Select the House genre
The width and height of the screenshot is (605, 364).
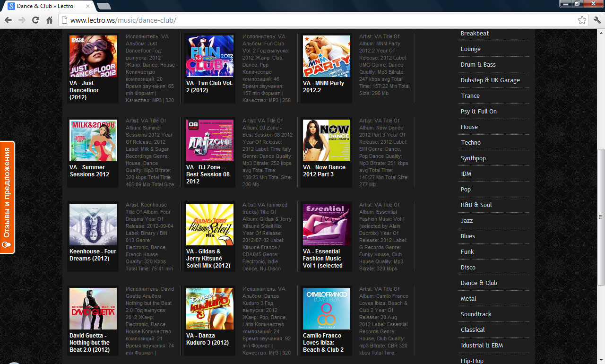(469, 127)
